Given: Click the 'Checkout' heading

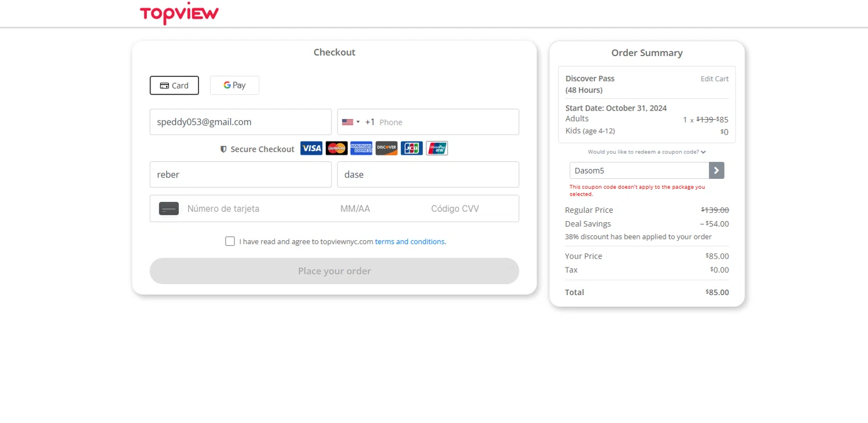Looking at the screenshot, I should pyautogui.click(x=334, y=52).
